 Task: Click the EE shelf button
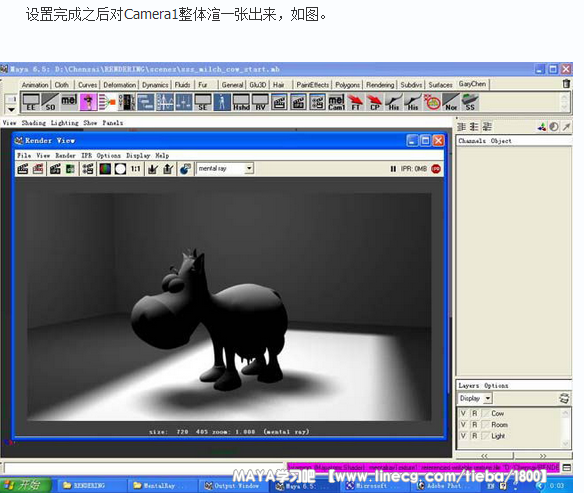31,102
